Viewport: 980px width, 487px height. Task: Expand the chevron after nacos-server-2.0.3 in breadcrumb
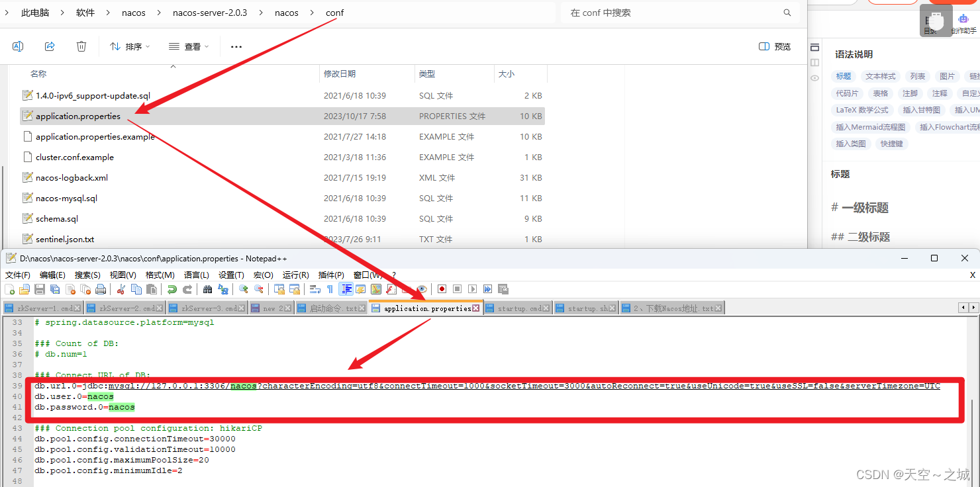point(261,13)
